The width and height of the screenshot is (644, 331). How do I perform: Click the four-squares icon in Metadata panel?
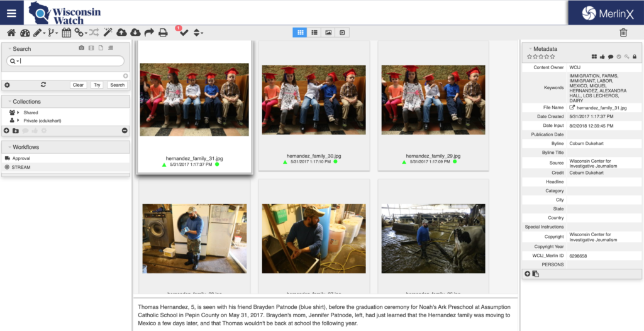point(594,57)
